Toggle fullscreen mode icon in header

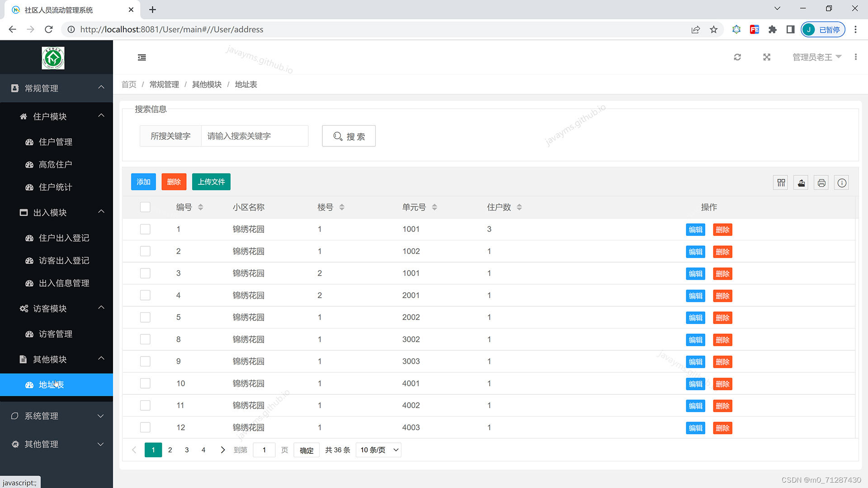tap(767, 57)
